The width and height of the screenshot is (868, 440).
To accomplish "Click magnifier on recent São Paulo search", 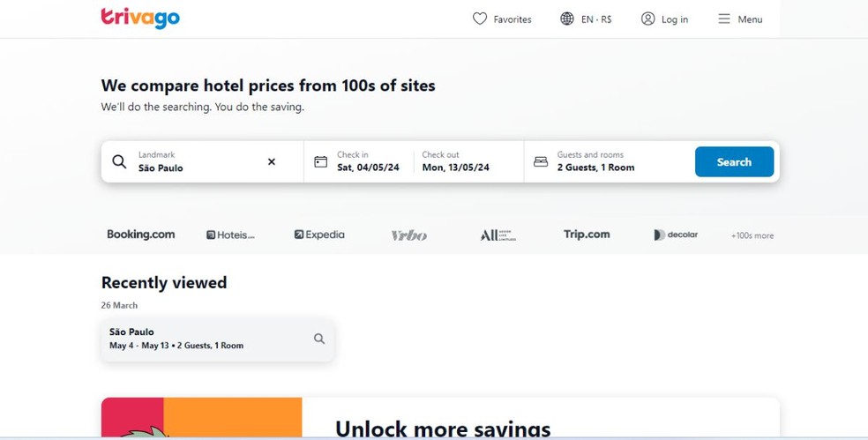I will (319, 339).
